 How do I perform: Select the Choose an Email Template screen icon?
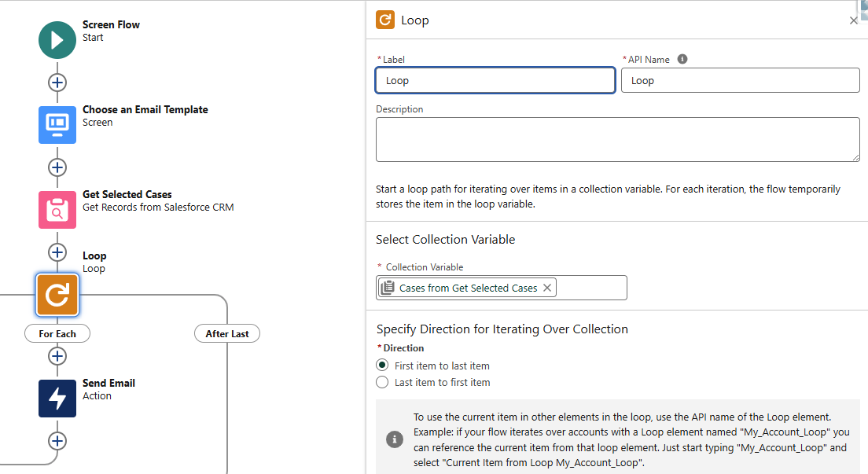tap(57, 125)
